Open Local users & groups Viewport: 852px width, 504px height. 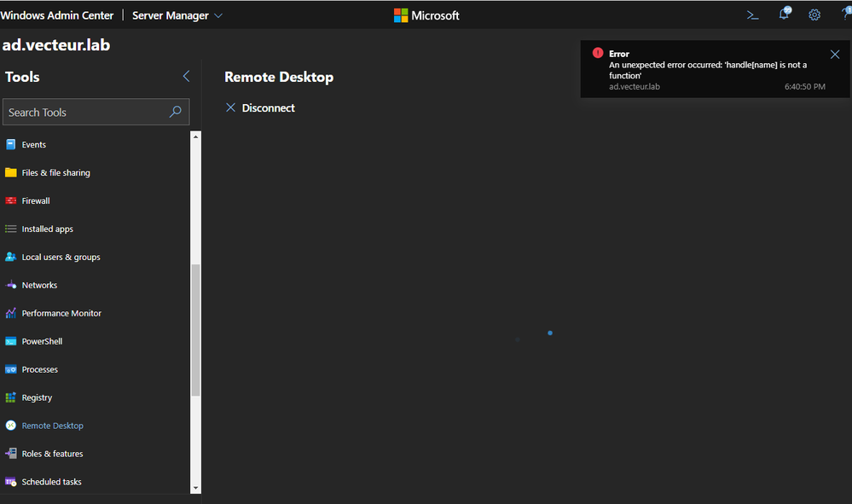click(x=61, y=257)
